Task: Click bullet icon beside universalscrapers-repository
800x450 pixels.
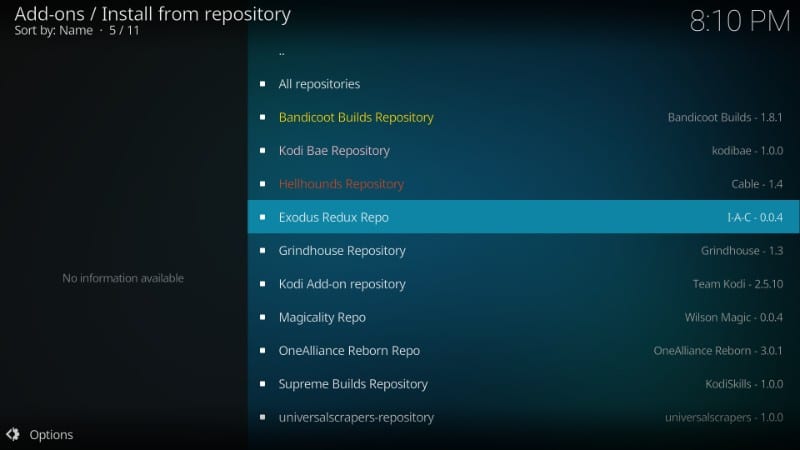Action: click(262, 417)
